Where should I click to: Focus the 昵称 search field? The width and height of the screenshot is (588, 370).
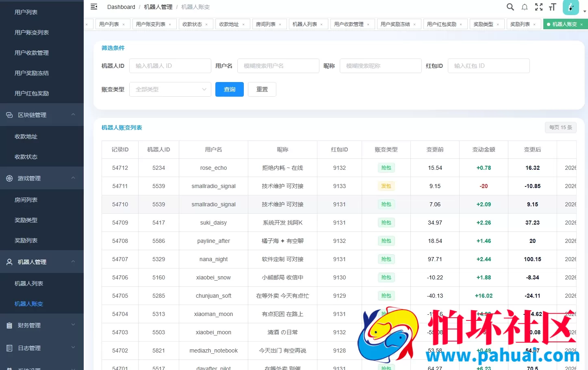coord(381,66)
